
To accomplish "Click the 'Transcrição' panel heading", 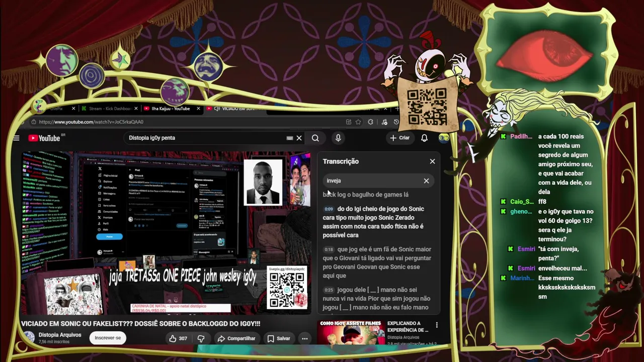I will coord(341,161).
